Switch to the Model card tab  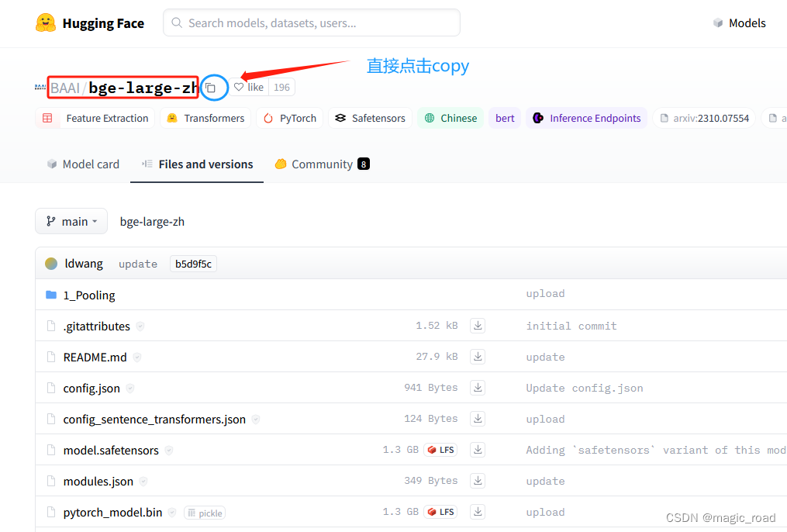coord(82,164)
